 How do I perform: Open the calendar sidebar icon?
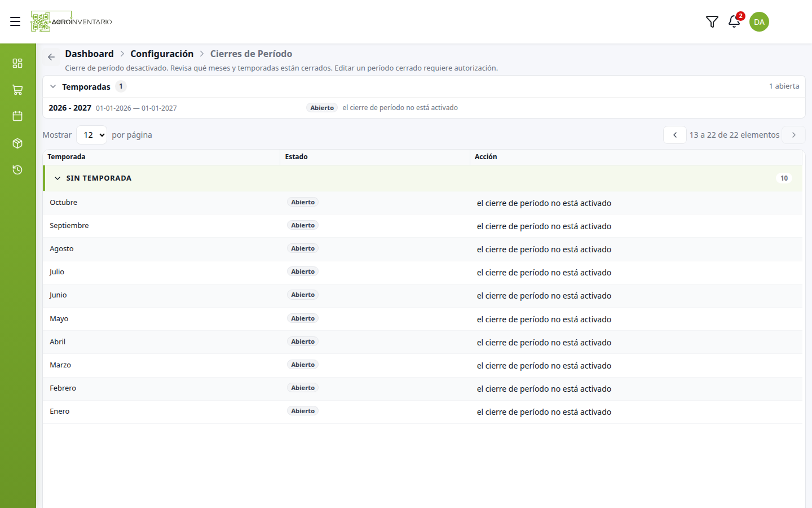(17, 116)
